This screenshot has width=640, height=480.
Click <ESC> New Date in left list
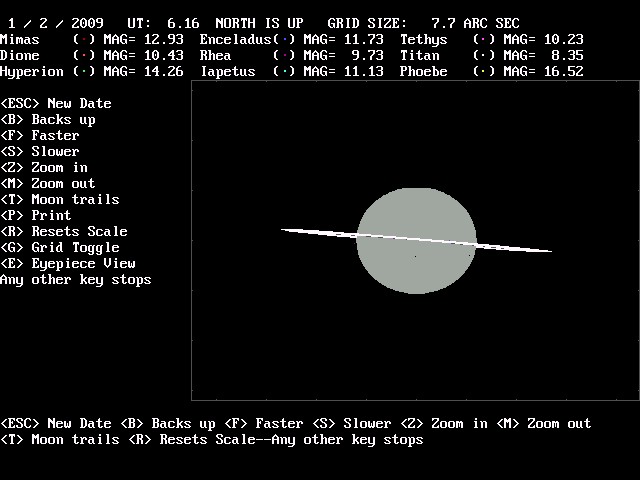point(56,103)
